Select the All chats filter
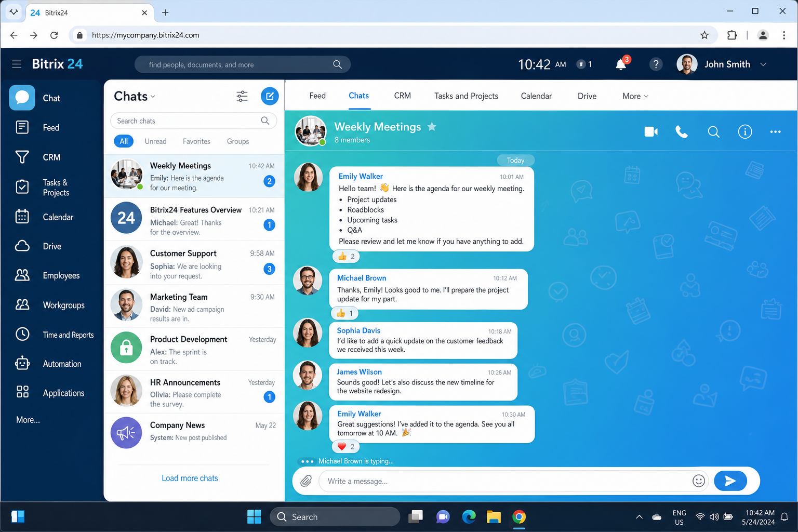The height and width of the screenshot is (532, 798). (x=124, y=141)
